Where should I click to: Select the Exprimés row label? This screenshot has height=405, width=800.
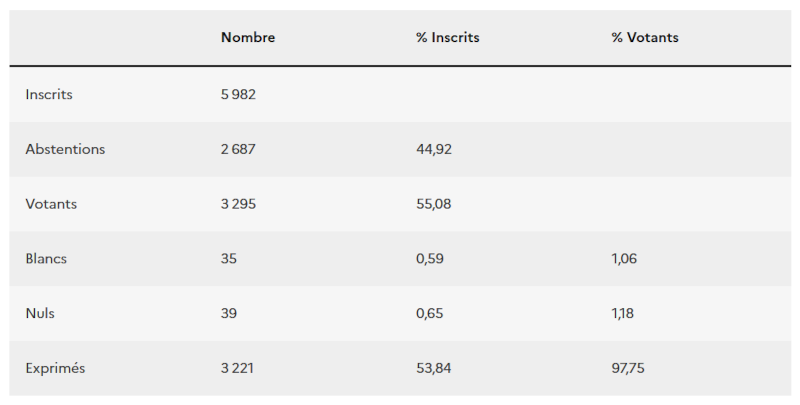tap(55, 368)
